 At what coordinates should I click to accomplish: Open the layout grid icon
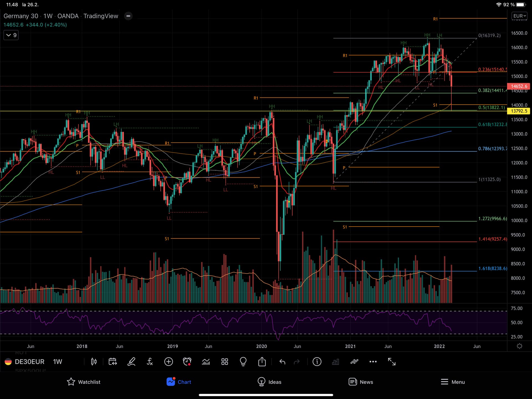click(225, 362)
